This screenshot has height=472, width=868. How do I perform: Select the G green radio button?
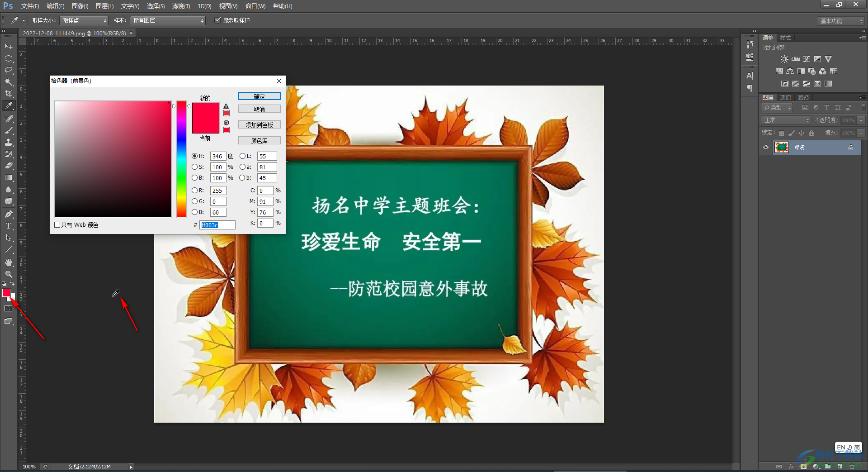tap(194, 201)
